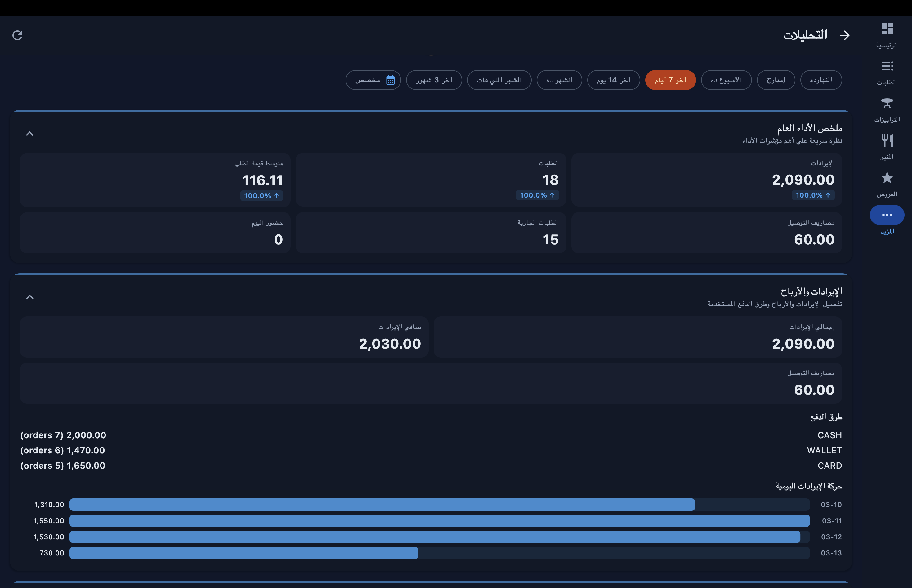The height and width of the screenshot is (588, 912).
Task: Click the calendar icon in مخصص
Action: tap(390, 80)
